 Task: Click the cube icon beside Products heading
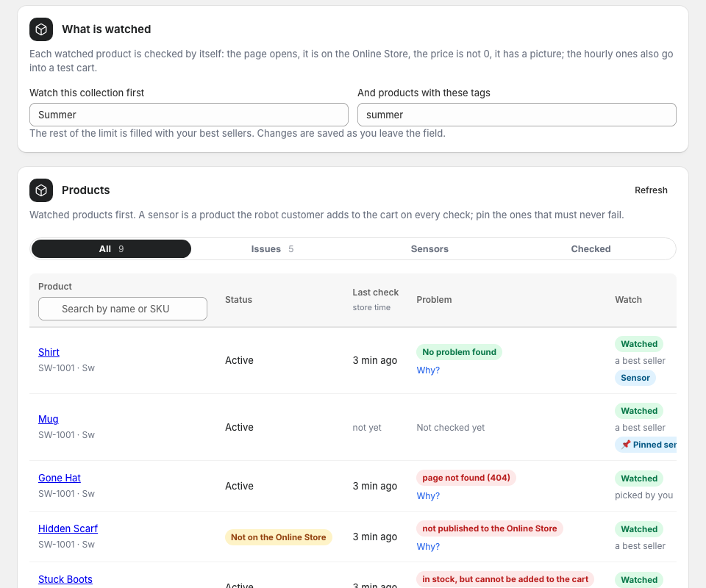tap(41, 190)
